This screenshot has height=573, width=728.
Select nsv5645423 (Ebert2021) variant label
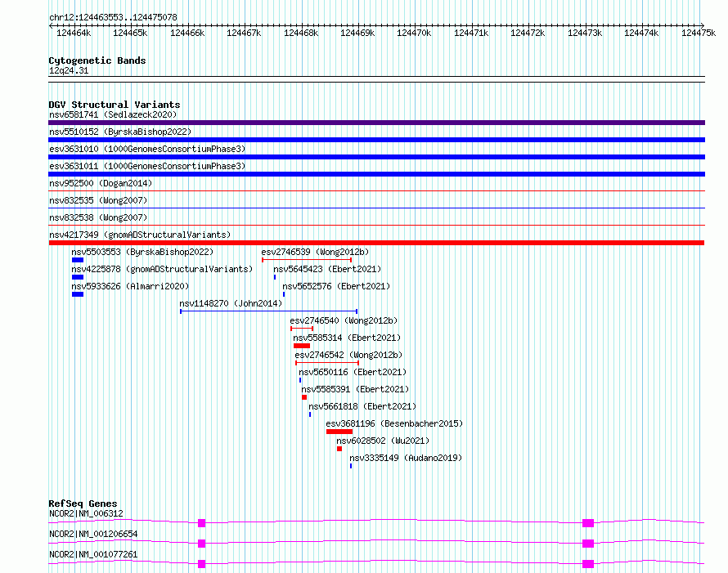(x=327, y=269)
